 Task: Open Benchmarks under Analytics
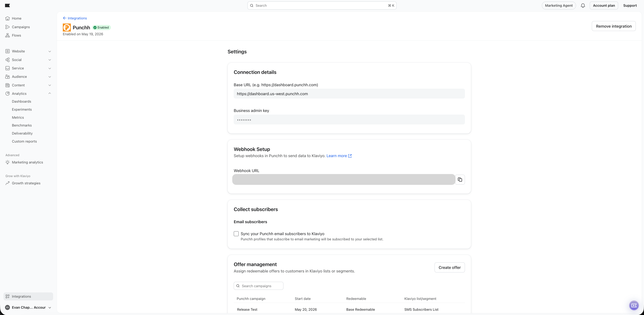pyautogui.click(x=22, y=125)
